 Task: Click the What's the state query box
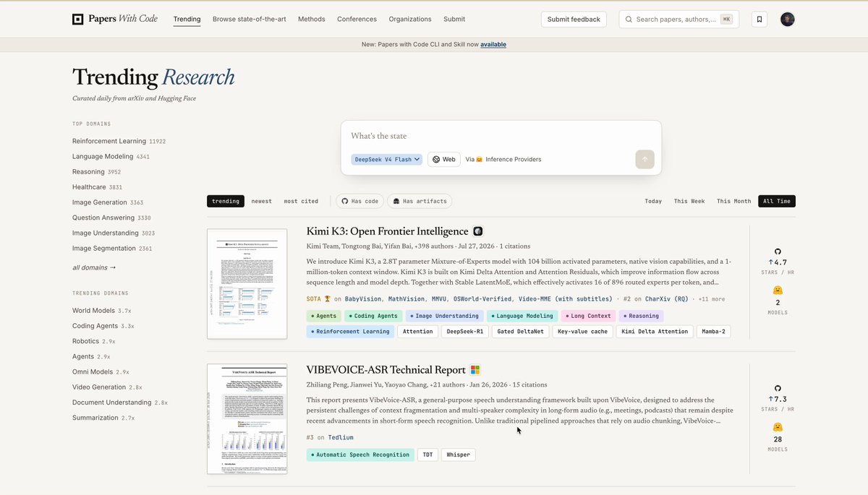501,136
